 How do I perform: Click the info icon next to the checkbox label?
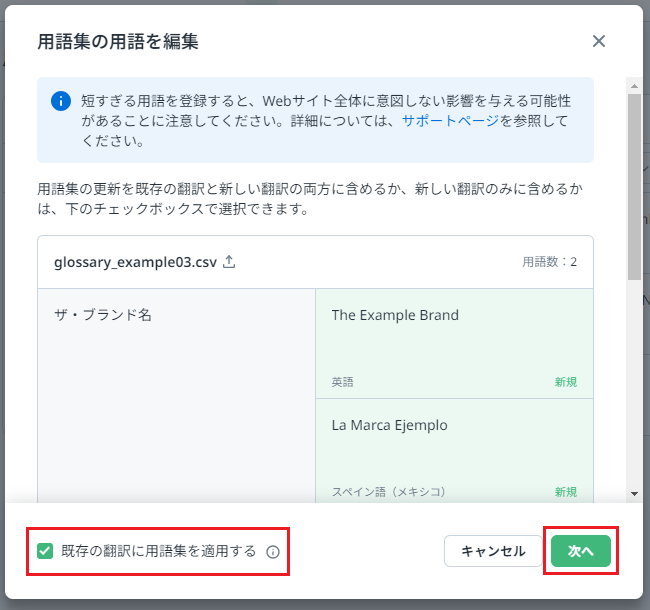[273, 551]
